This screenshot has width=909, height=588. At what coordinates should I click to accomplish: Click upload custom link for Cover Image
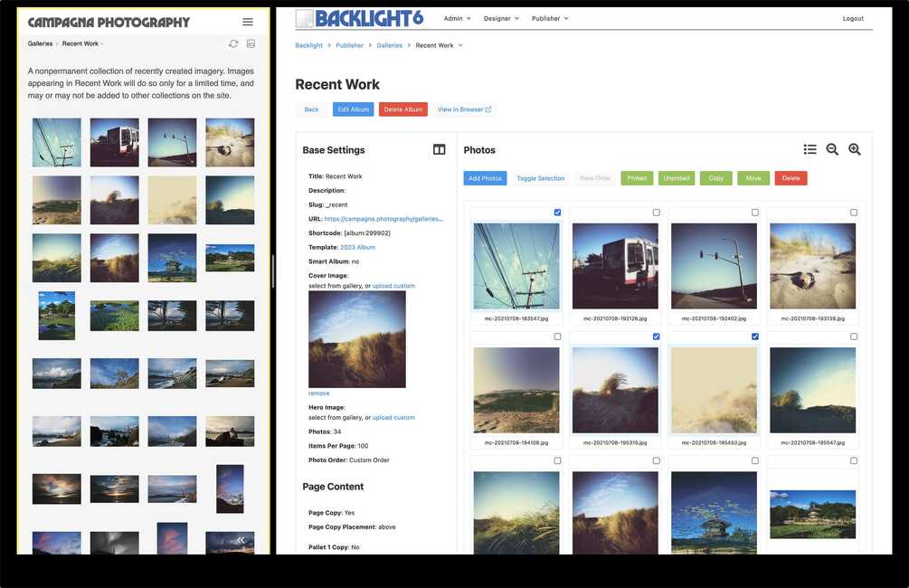[x=393, y=286]
